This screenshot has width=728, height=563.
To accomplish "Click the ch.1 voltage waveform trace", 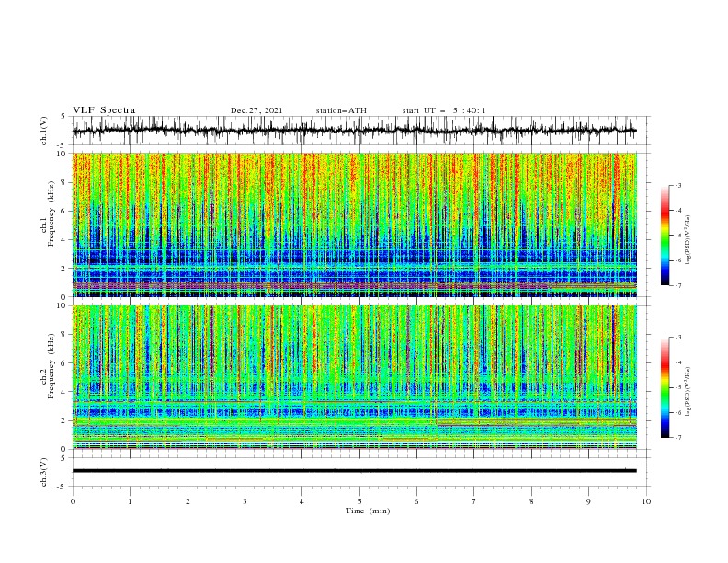I will [x=354, y=131].
